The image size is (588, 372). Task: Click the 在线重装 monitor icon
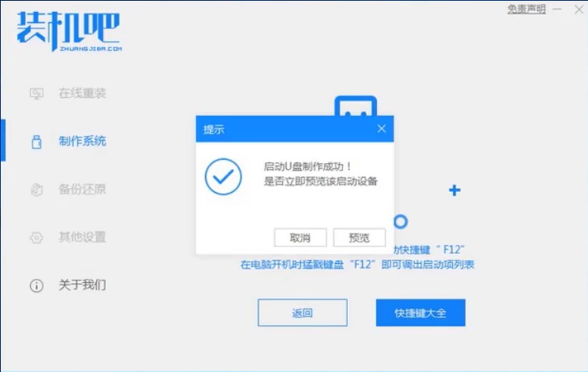click(36, 93)
